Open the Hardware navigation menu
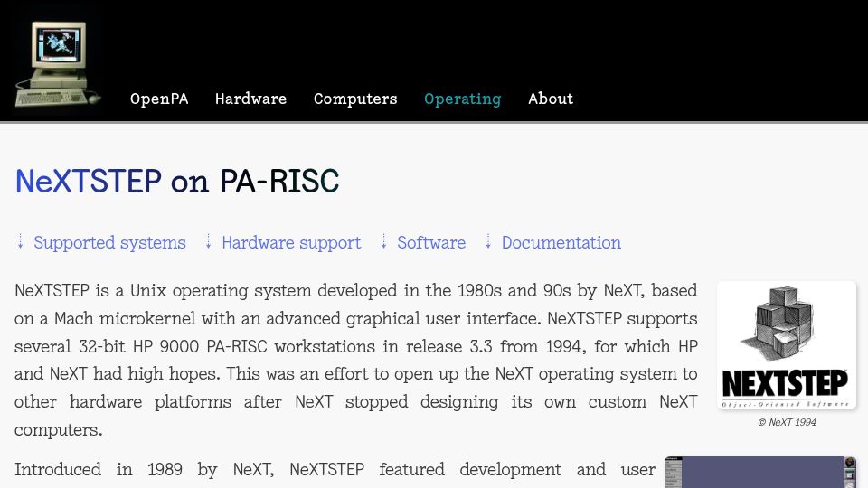The width and height of the screenshot is (868, 488). pos(250,99)
